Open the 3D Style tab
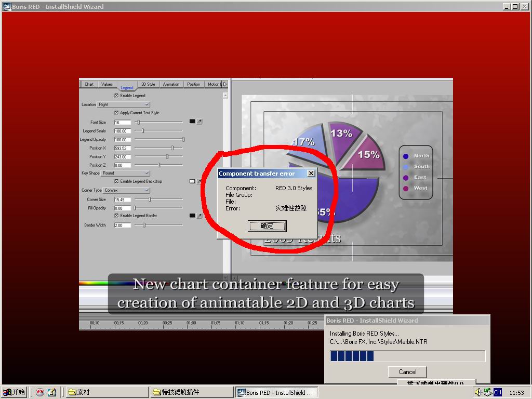Screen dimensions: 532x399 point(148,84)
